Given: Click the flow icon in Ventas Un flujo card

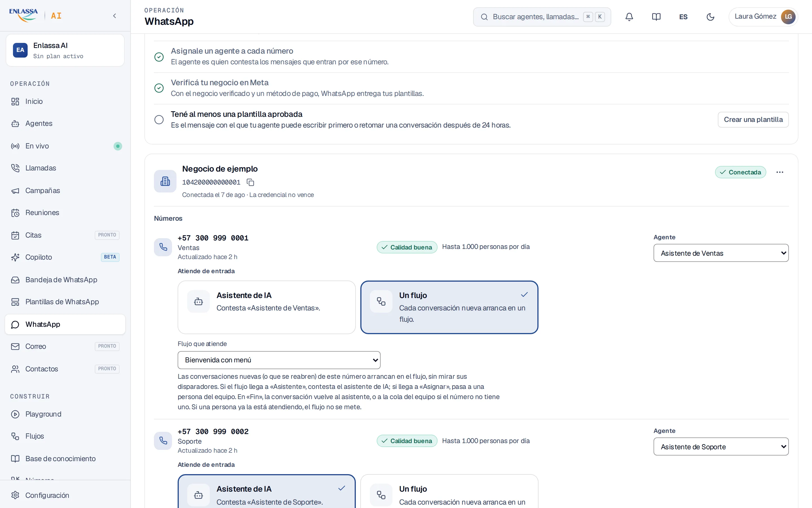Looking at the screenshot, I should tap(381, 301).
